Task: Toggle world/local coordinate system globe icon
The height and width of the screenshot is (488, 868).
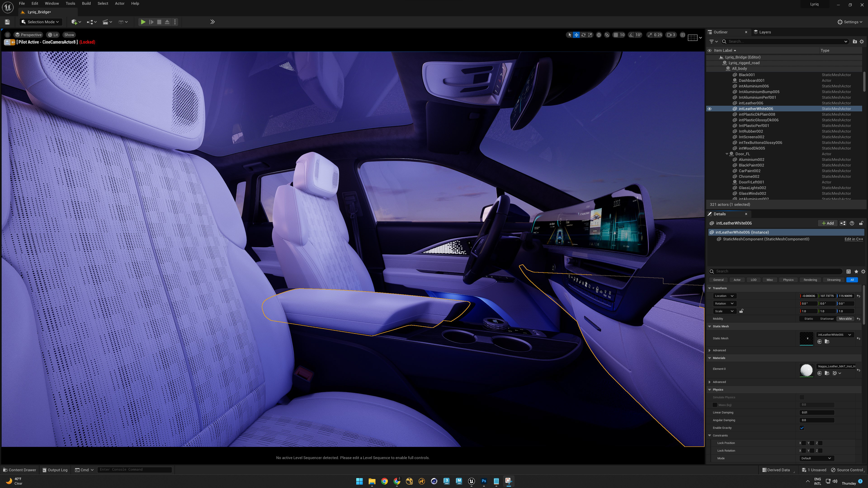Action: 599,35
